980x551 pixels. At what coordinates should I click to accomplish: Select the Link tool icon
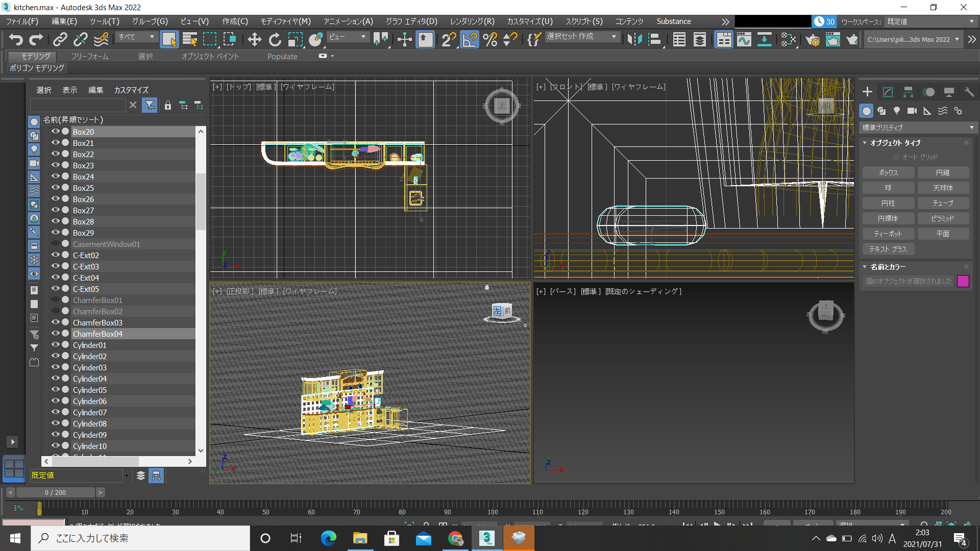[x=60, y=39]
